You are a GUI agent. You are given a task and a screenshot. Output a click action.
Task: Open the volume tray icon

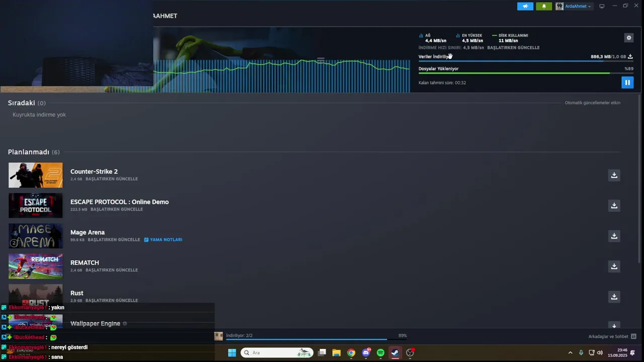pos(600,353)
